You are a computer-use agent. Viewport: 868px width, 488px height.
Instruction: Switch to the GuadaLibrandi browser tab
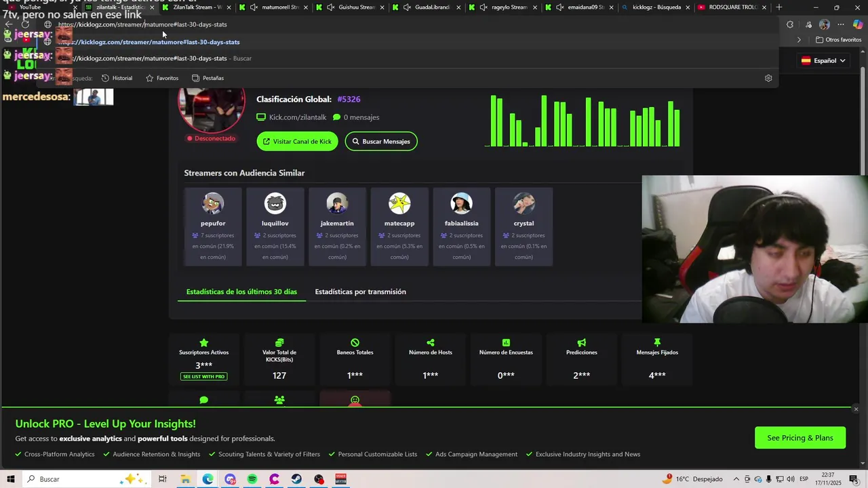pyautogui.click(x=427, y=7)
